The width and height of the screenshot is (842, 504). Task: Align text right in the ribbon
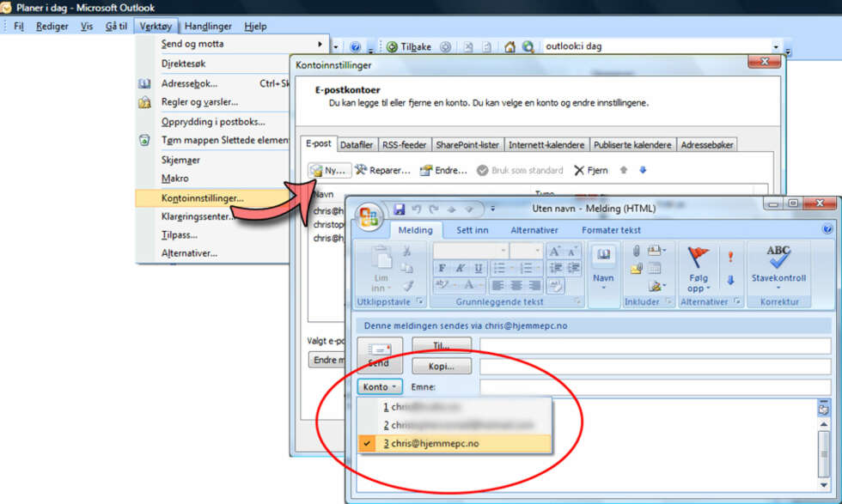click(534, 285)
